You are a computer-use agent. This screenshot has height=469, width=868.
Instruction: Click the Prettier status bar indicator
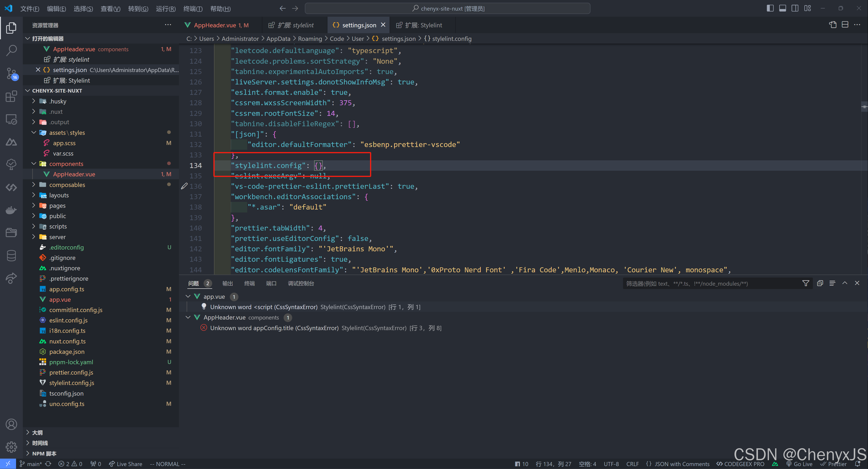[836, 464]
